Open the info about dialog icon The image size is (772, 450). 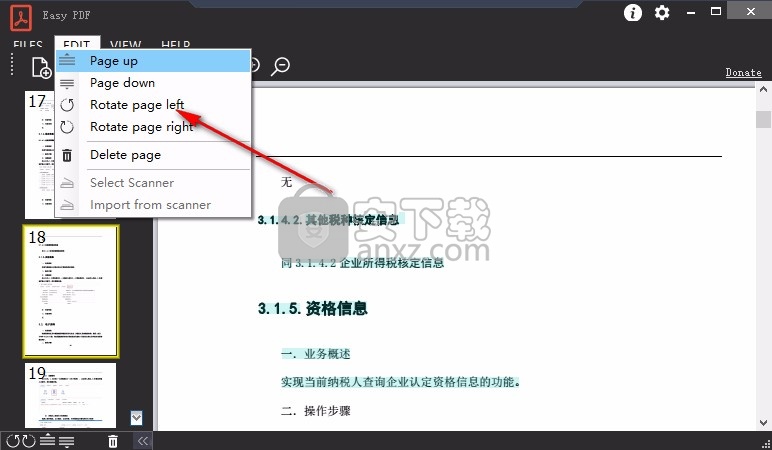[x=633, y=12]
